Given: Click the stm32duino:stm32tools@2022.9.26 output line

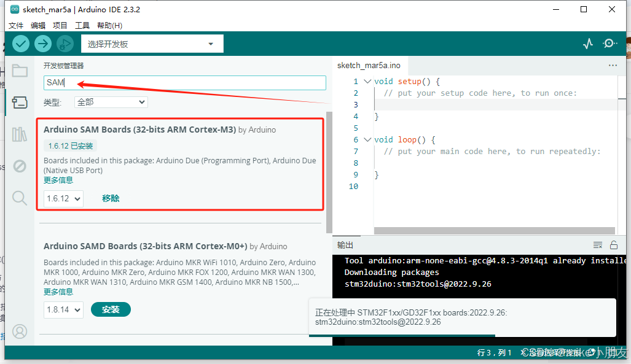Looking at the screenshot, I should point(418,284).
